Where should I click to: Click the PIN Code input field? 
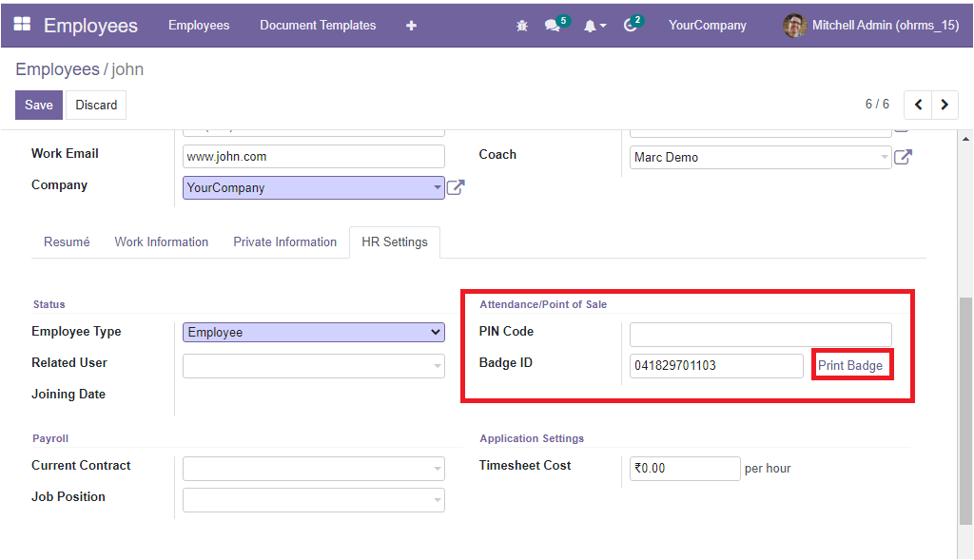pos(760,334)
